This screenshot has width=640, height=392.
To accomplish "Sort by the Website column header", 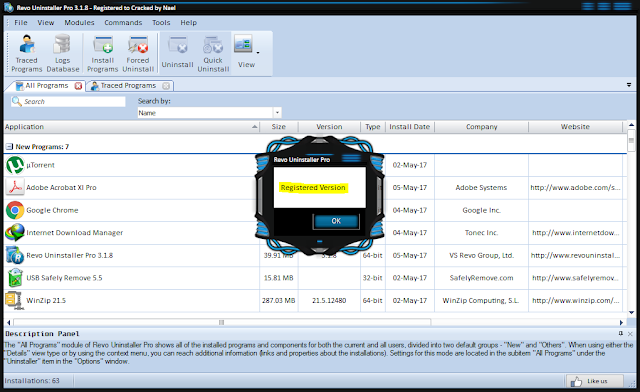I will coord(576,127).
